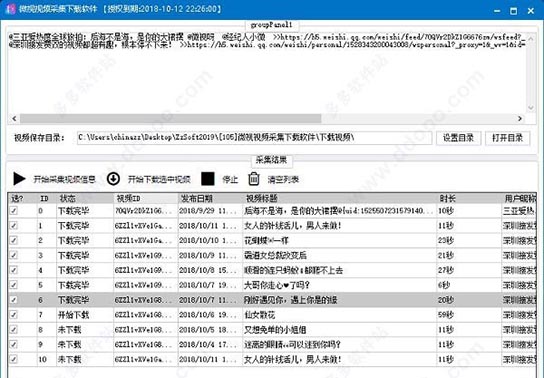This screenshot has width=544, height=378.
Task: Click the 三亚轻热 user nickname cell
Action: (519, 211)
